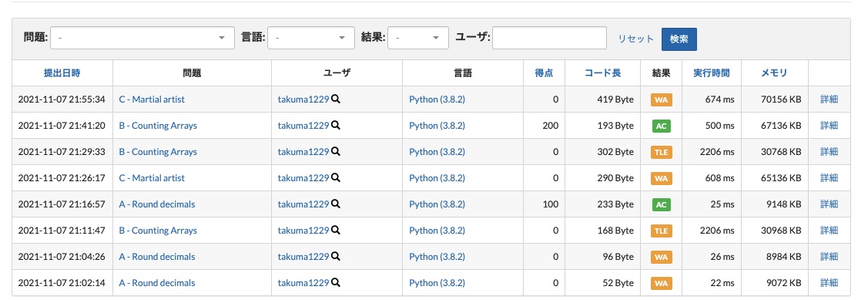The width and height of the screenshot is (868, 300).
Task: Open 詳細 details for 21:04:26 submission
Action: coord(829,257)
